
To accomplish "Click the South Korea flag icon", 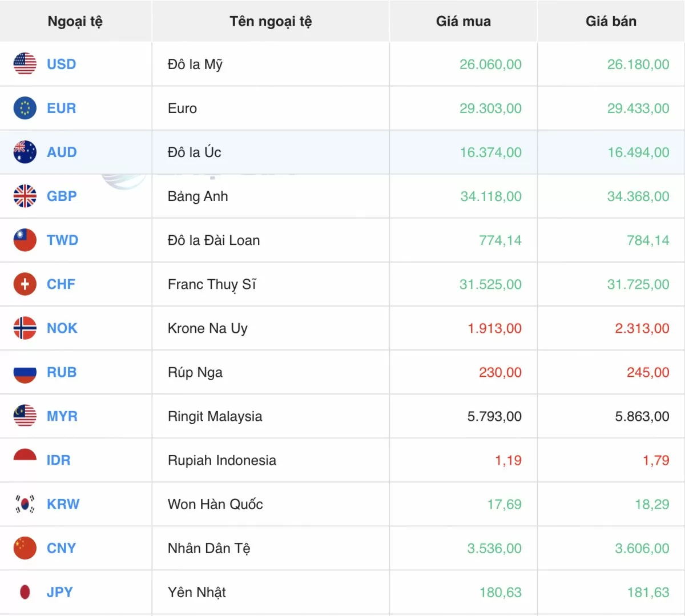I will [25, 504].
